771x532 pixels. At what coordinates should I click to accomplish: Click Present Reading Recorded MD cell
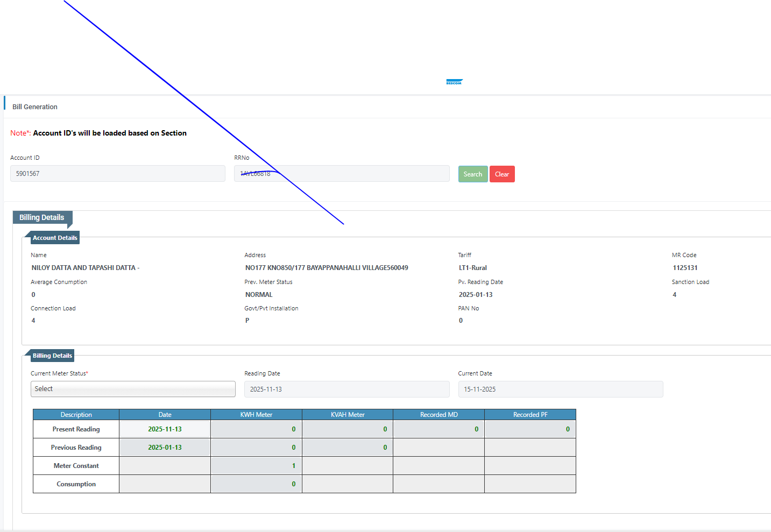(x=438, y=429)
